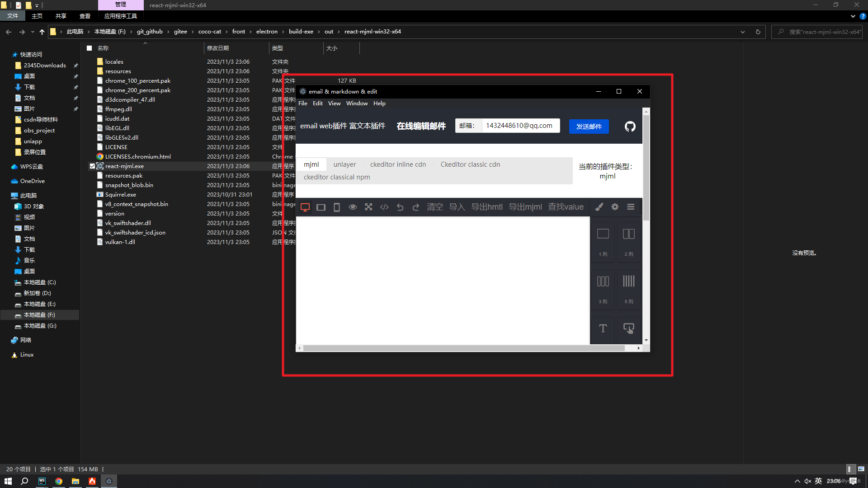Viewport: 868px width, 488px height.
Task: Expand the Explorer ribbon chevron
Action: [x=853, y=16]
